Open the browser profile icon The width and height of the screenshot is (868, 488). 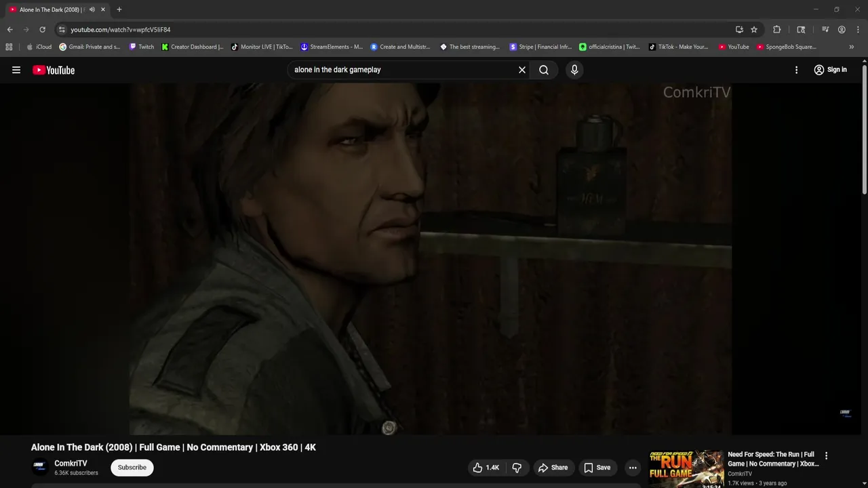click(842, 30)
